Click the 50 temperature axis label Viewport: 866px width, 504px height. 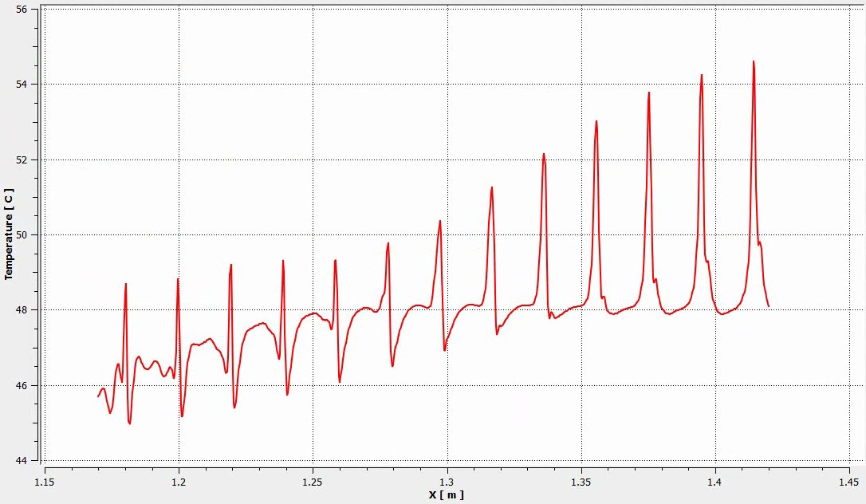click(x=22, y=235)
